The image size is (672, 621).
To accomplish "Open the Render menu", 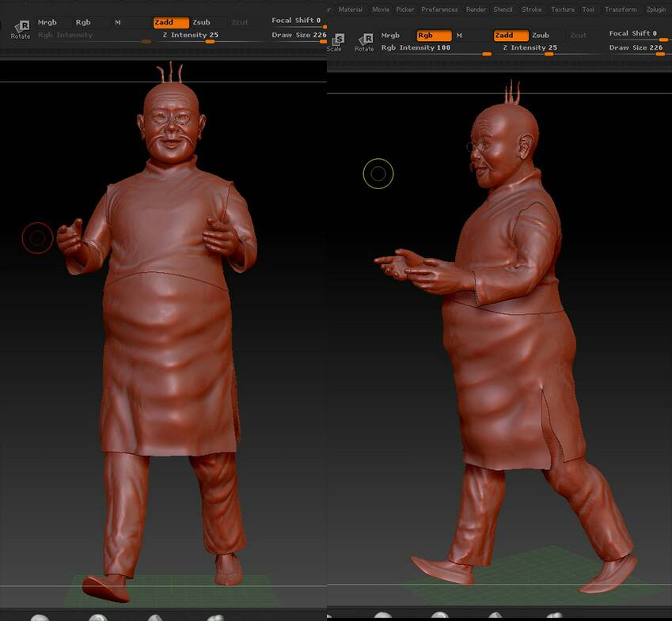I will [x=476, y=9].
